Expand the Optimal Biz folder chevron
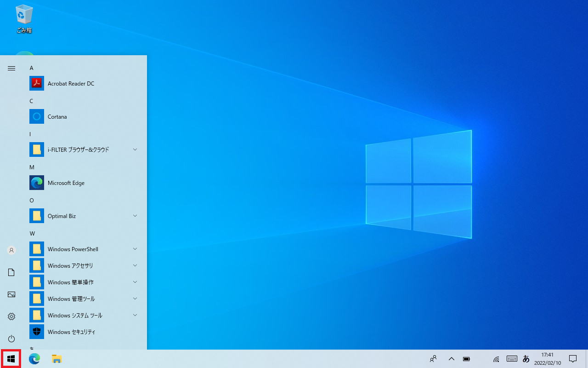This screenshot has height=368, width=588. coord(135,216)
